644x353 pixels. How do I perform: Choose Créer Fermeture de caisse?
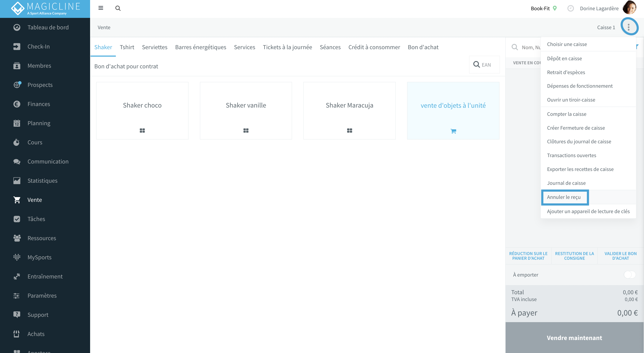click(x=588, y=128)
